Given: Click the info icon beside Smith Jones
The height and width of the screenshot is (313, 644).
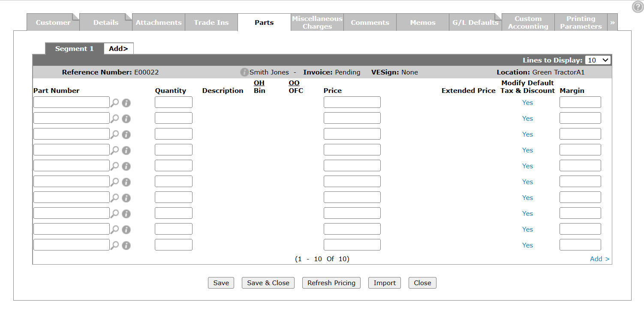Looking at the screenshot, I should (x=244, y=72).
